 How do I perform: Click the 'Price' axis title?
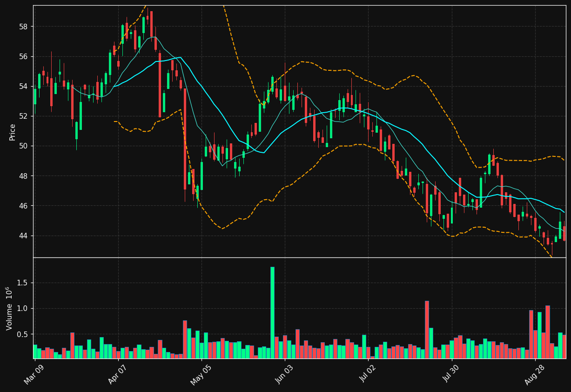click(x=13, y=132)
